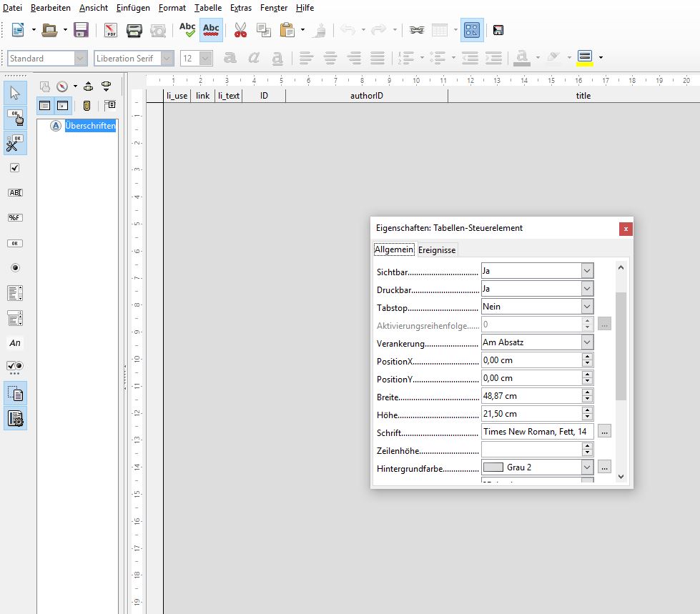
Task: Click the Schrift font chooser button
Action: pyautogui.click(x=604, y=432)
